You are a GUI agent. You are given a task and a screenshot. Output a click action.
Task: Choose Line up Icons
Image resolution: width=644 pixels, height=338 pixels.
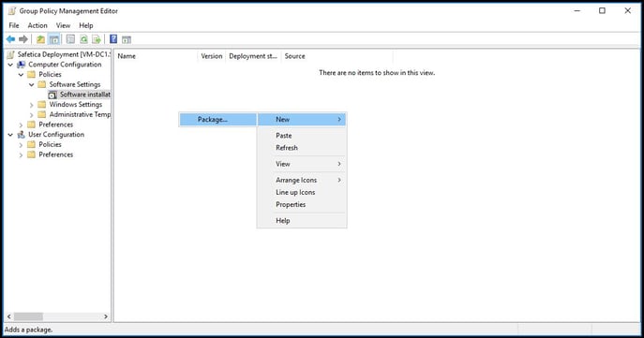(x=302, y=192)
